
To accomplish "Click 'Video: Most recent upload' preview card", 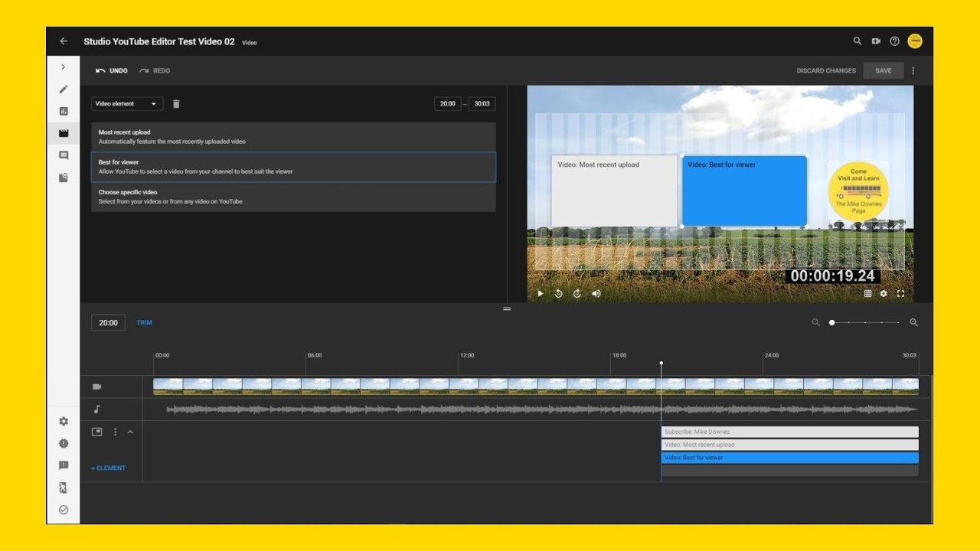I will [615, 191].
